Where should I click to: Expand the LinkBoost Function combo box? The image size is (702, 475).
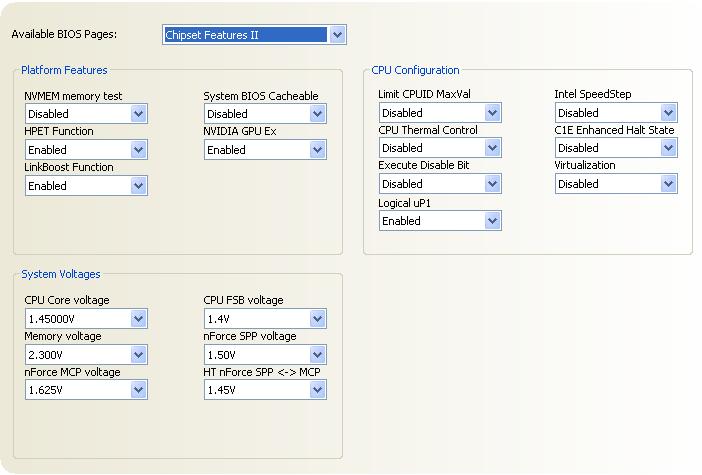tap(138, 185)
